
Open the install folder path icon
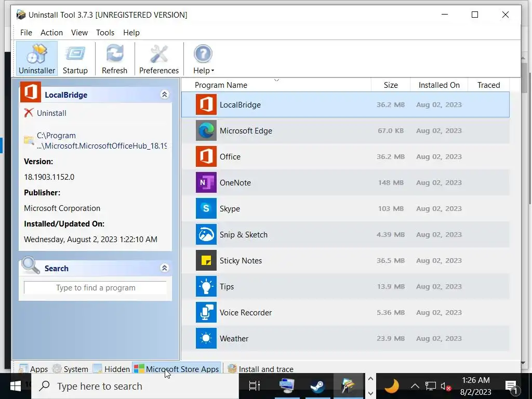click(29, 140)
